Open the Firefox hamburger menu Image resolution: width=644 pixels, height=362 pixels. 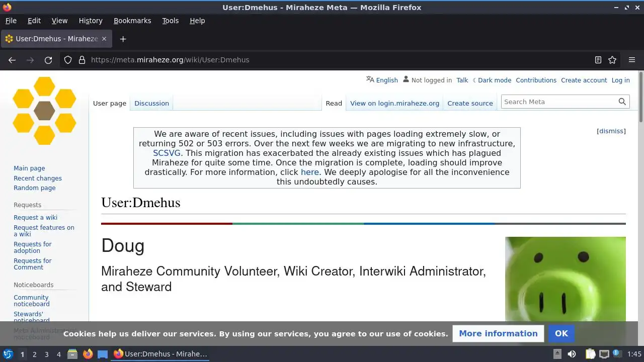pos(632,60)
